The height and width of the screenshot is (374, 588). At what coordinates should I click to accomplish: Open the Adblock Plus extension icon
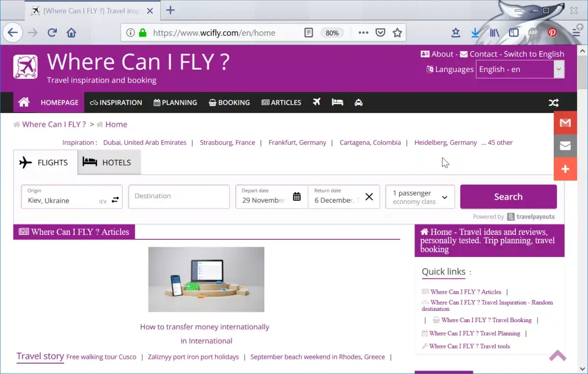point(533,33)
